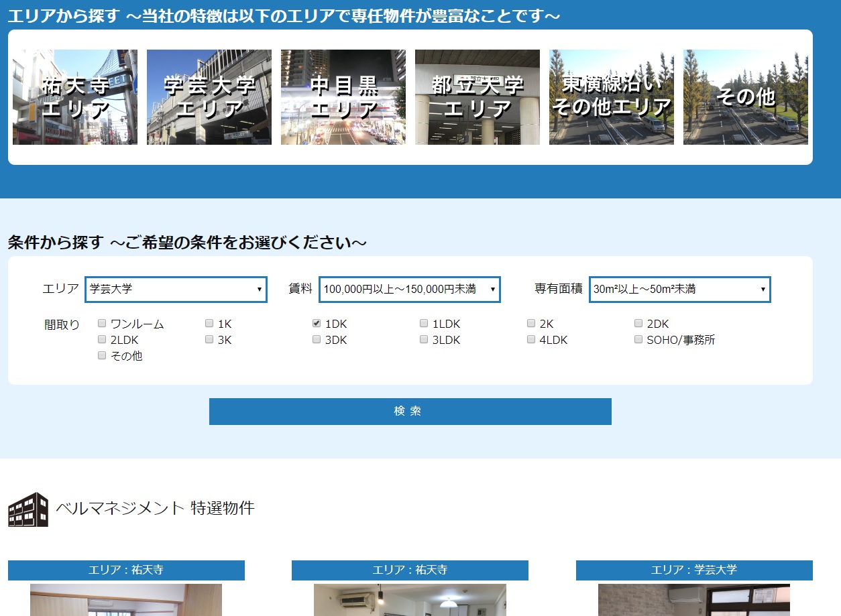
Task: Open the 祐天寺エリア area banner
Action: pos(74,97)
